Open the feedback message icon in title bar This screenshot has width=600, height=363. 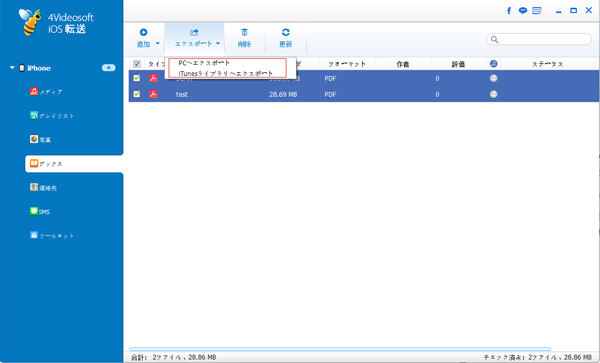pyautogui.click(x=537, y=11)
